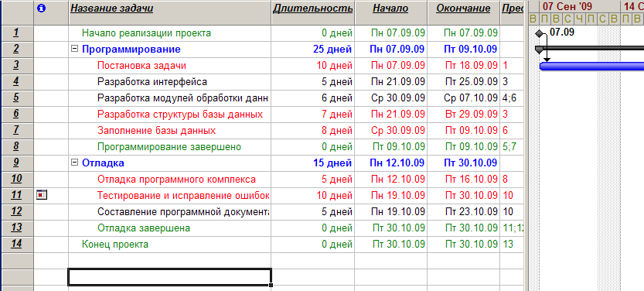The image size is (644, 291).
Task: Select row header number 14
Action: pyautogui.click(x=16, y=244)
